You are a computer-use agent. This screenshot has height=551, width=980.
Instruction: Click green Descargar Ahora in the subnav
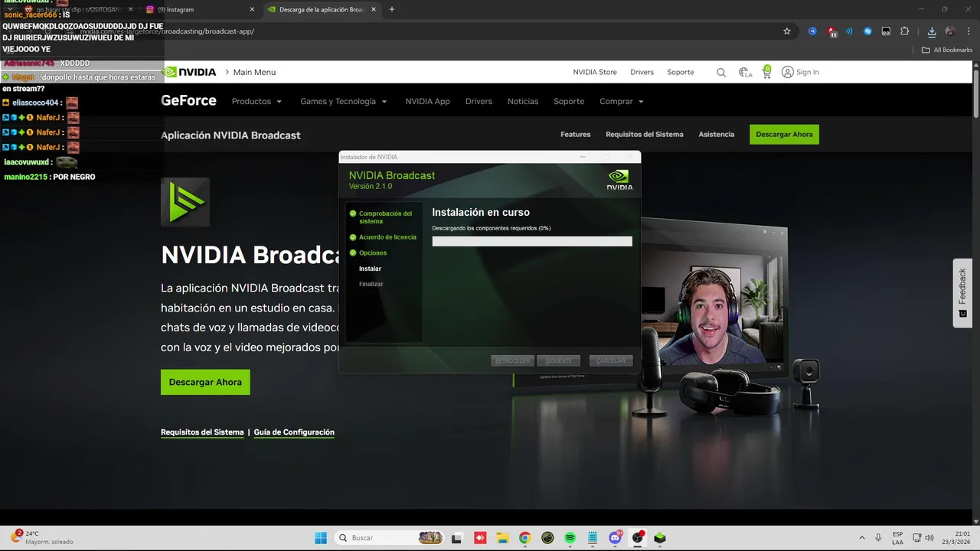coord(784,135)
